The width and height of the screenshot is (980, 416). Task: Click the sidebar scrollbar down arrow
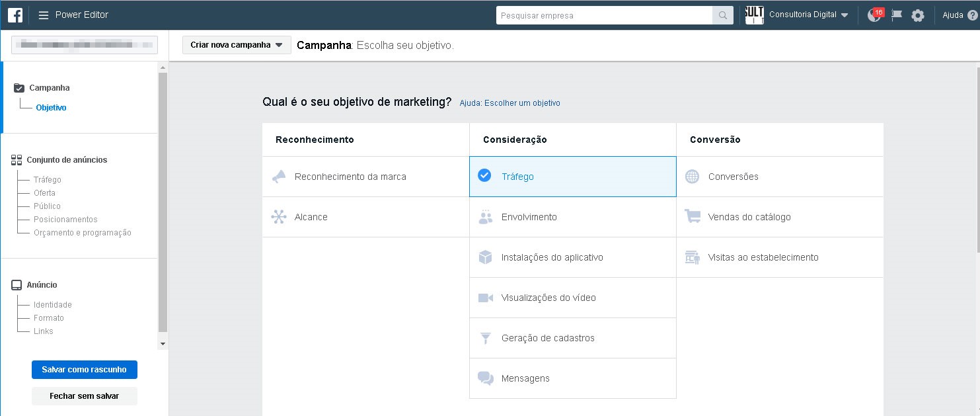pos(163,344)
